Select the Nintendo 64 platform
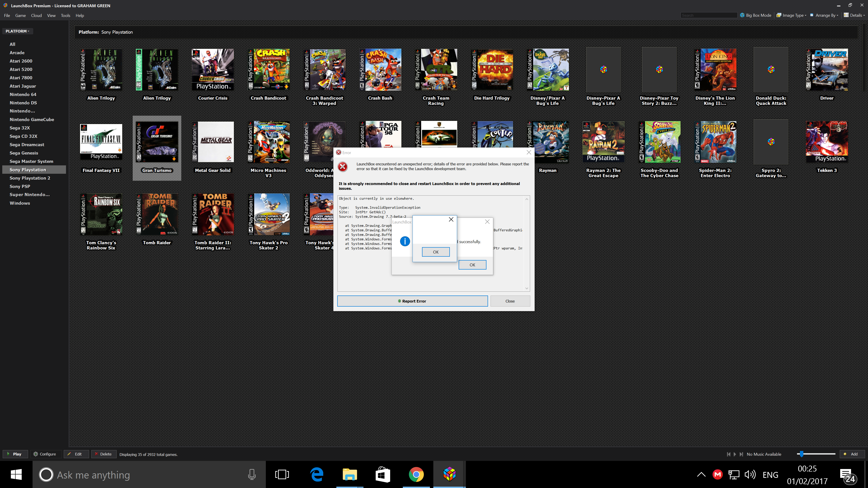The image size is (868, 488). tap(23, 94)
